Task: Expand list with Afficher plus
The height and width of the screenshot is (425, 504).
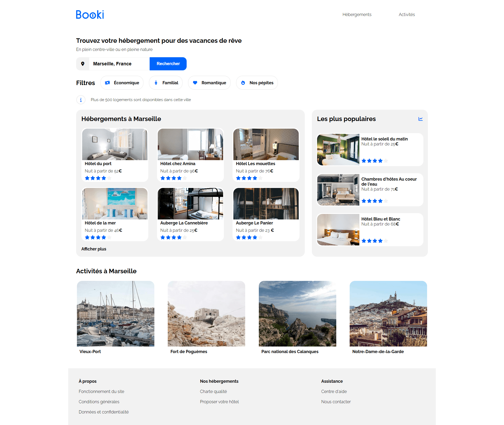Action: pyautogui.click(x=94, y=249)
